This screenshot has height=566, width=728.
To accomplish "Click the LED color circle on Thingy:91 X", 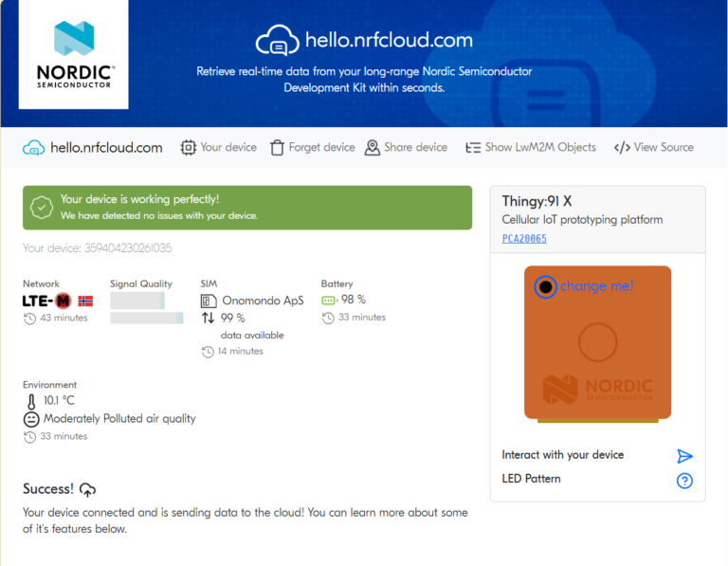I will click(545, 287).
